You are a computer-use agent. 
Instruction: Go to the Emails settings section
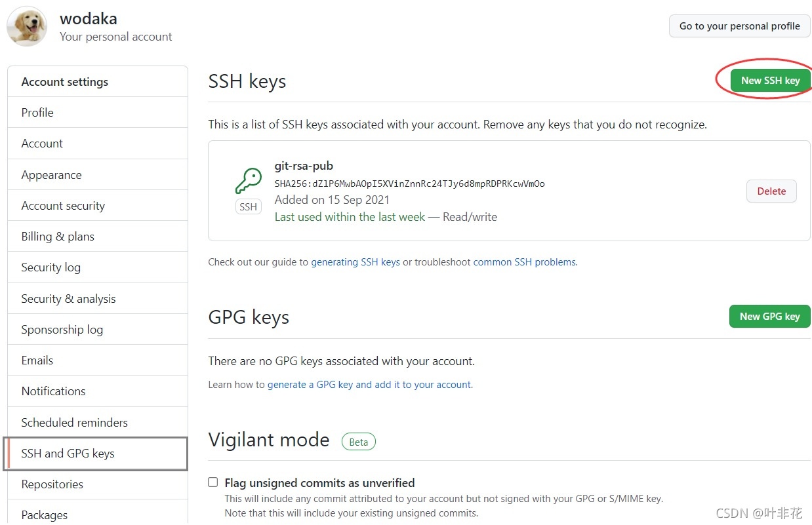pos(37,360)
